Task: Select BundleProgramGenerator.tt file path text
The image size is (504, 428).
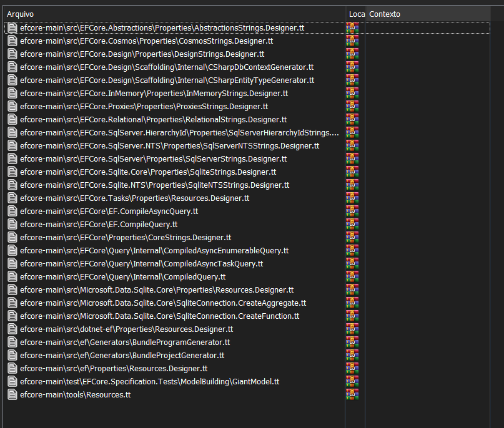Action: 125,343
